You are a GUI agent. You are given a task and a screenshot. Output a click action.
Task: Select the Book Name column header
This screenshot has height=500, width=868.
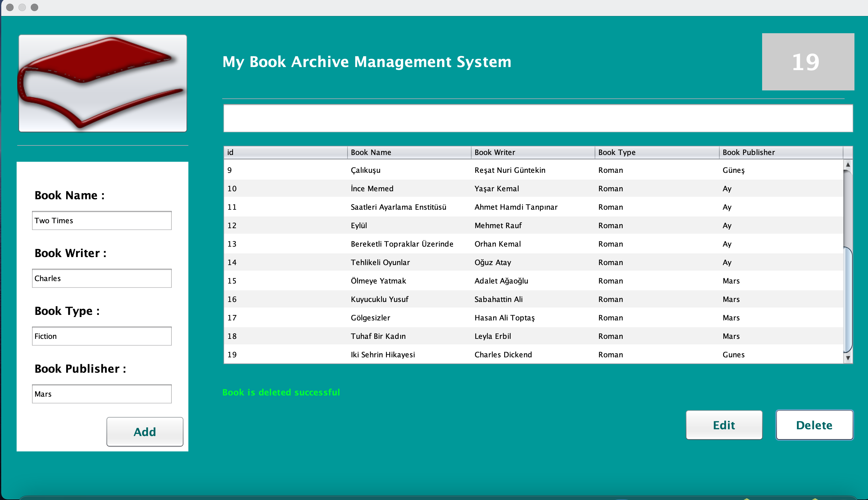point(409,152)
